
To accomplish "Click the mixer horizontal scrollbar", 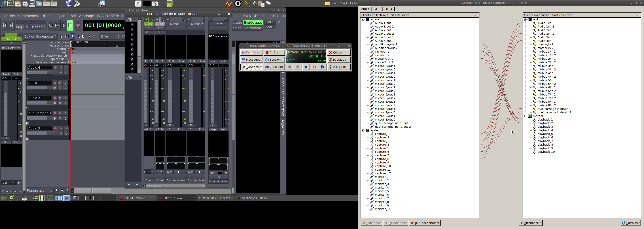I will coord(174,186).
